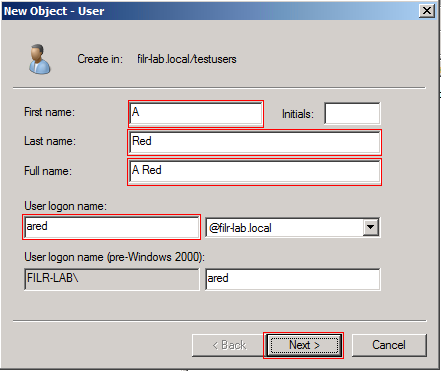
Task: Click the filr-lab.local/testusers path text
Action: (x=187, y=59)
